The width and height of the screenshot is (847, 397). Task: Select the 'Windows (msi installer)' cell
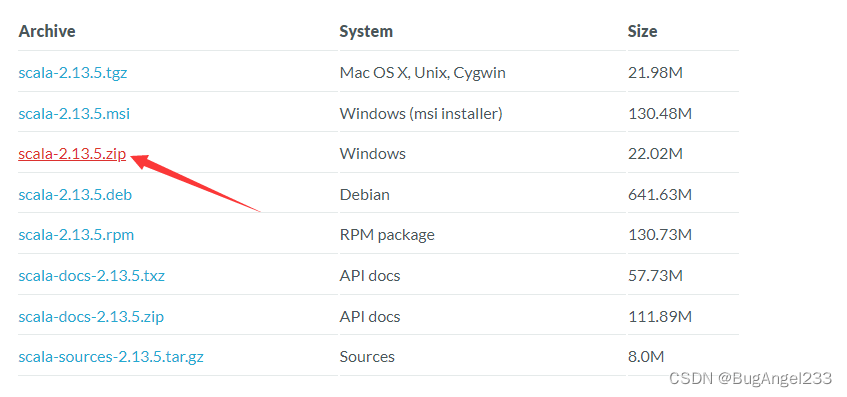421,113
